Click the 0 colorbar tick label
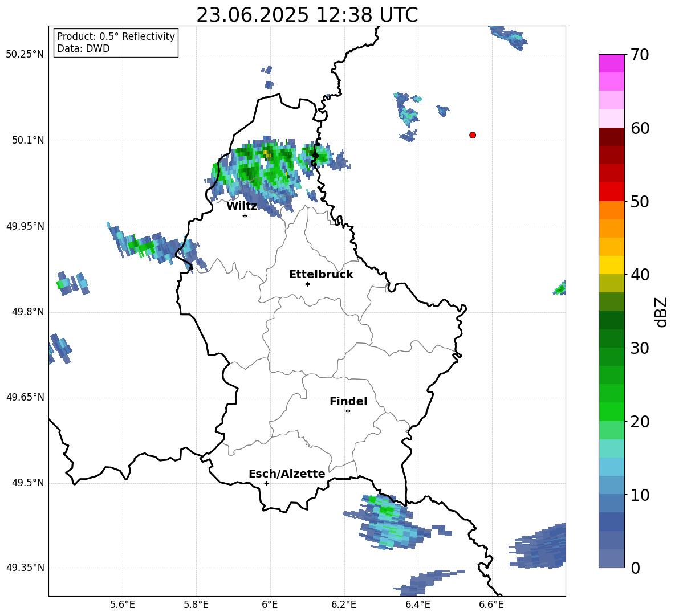The height and width of the screenshot is (616, 675). pos(635,568)
